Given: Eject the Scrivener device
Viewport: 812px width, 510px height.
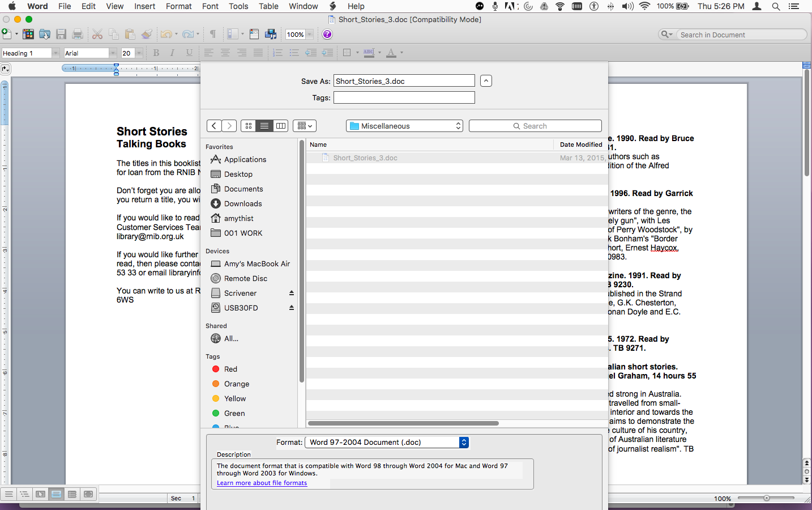Looking at the screenshot, I should click(x=292, y=293).
